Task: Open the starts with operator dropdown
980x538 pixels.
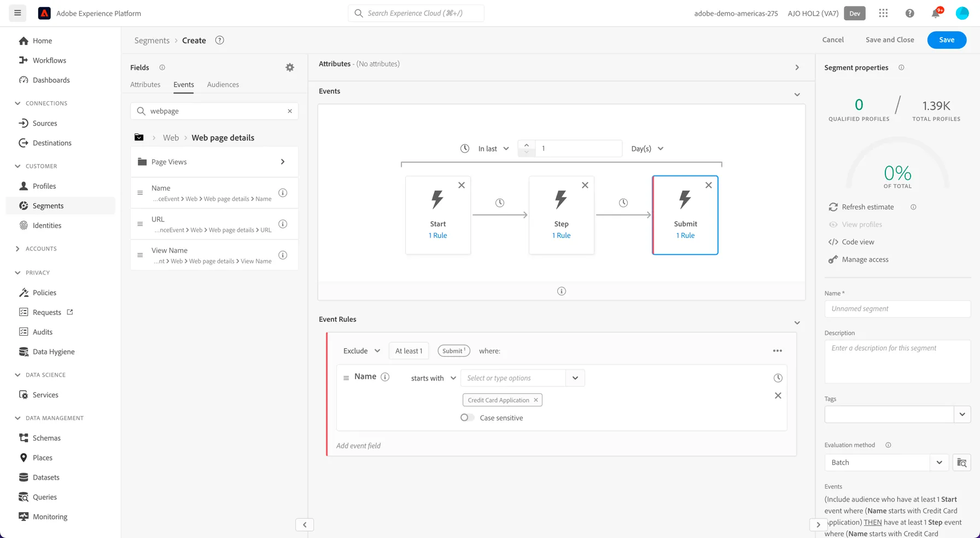Action: [434, 378]
